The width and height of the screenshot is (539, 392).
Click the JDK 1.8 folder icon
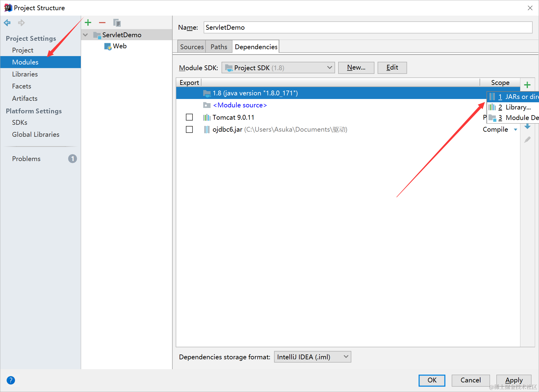(207, 93)
